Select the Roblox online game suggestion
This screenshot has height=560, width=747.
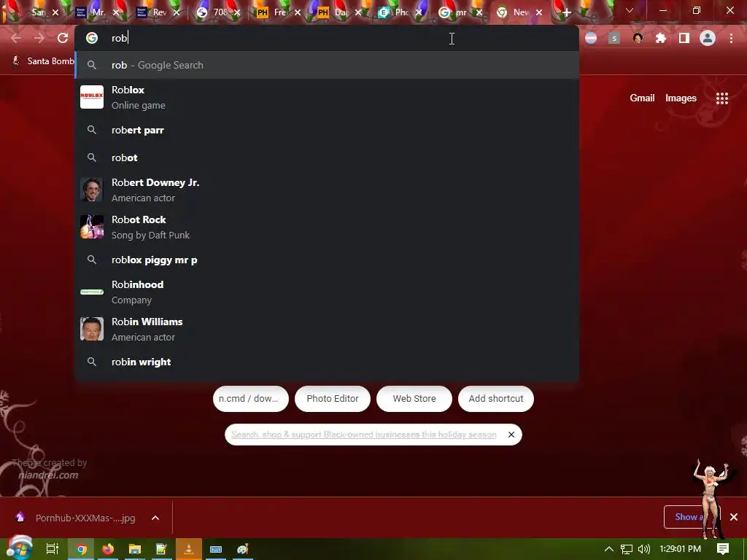327,97
